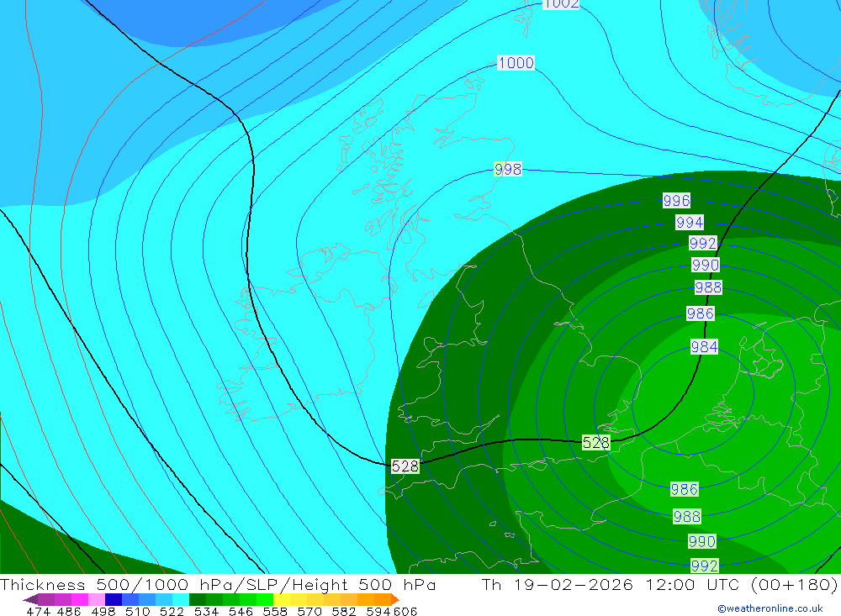Select the 606 legend value label
841x616 pixels.
[405, 611]
